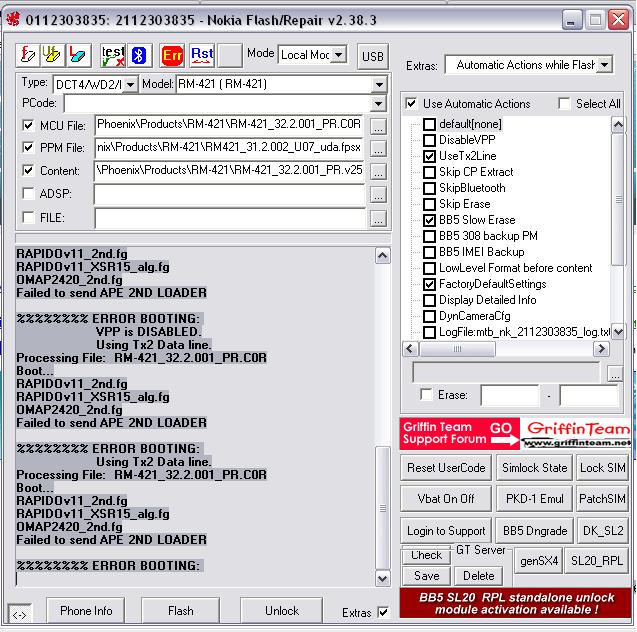Click the actions list horizontal scroll right arrow
This screenshot has width=637, height=632.
tap(601, 349)
